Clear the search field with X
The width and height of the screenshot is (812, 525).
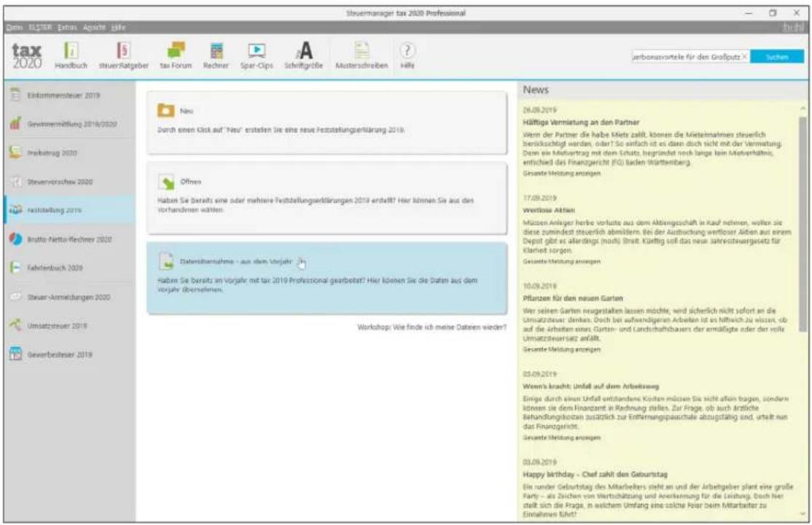pos(745,56)
